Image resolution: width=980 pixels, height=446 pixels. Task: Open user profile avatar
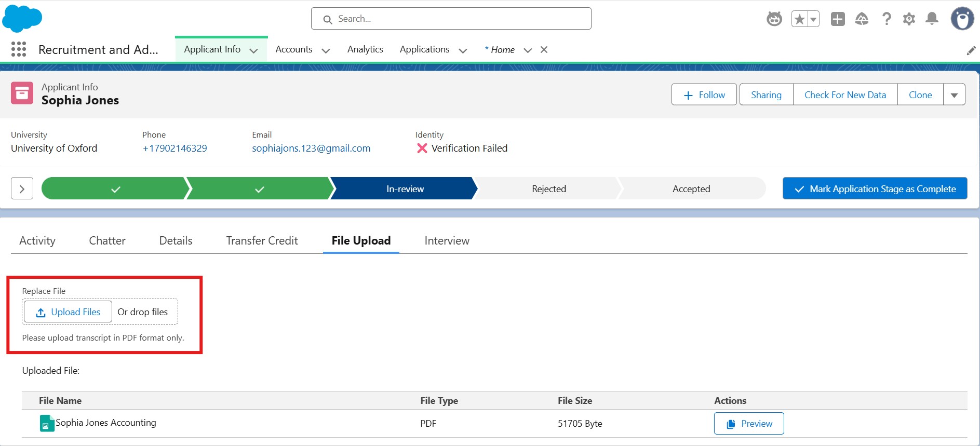pyautogui.click(x=962, y=19)
